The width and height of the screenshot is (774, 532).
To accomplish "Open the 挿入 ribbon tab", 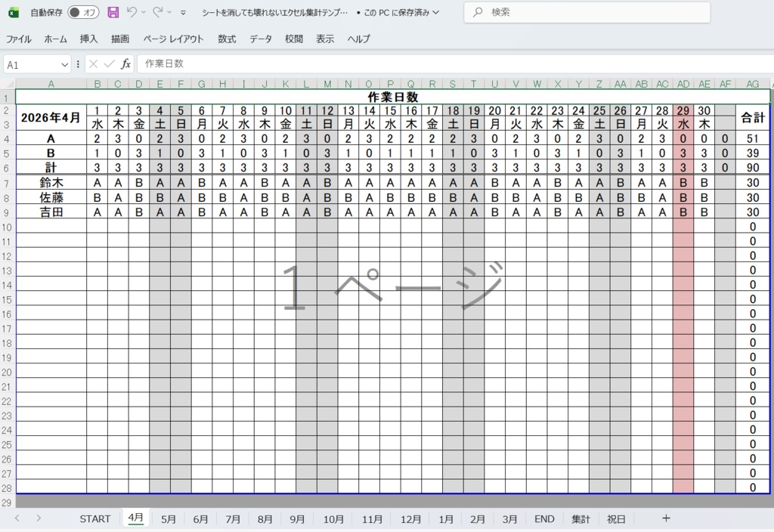I will (x=89, y=39).
